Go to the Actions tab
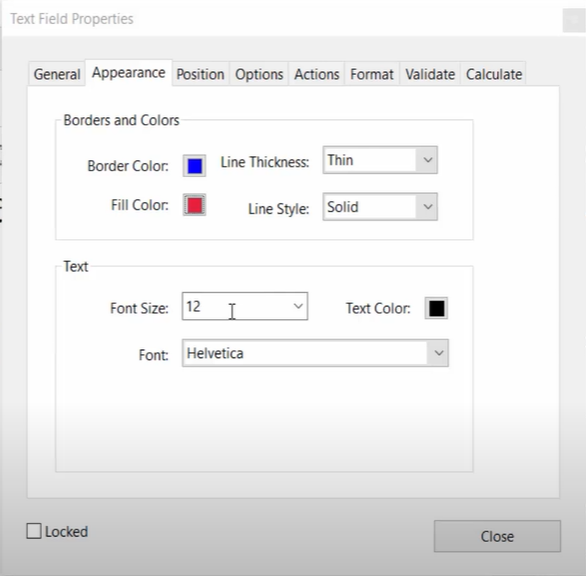The height and width of the screenshot is (576, 586). coord(317,74)
